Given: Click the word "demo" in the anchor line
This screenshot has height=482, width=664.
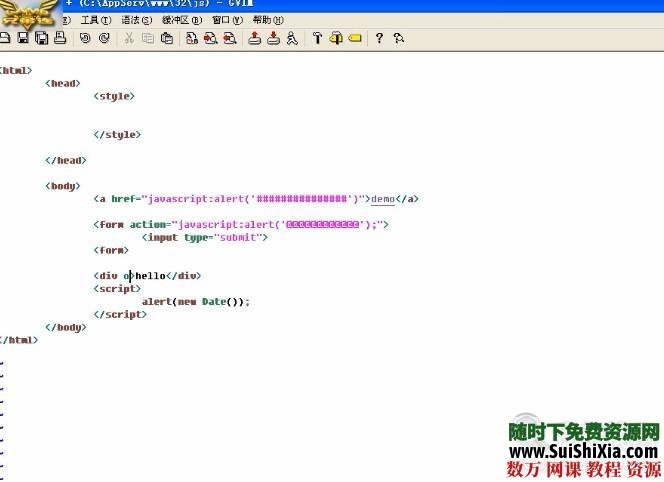Looking at the screenshot, I should 383,199.
